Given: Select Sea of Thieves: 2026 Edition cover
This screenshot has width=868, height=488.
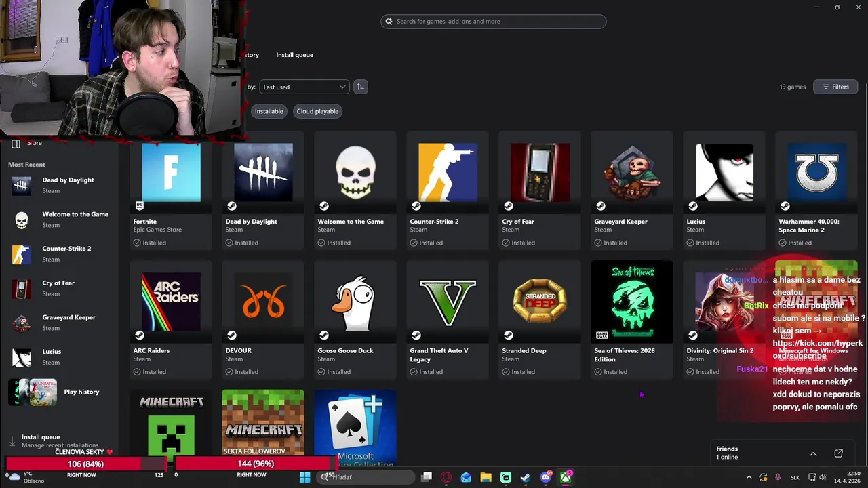Looking at the screenshot, I should pyautogui.click(x=632, y=302).
